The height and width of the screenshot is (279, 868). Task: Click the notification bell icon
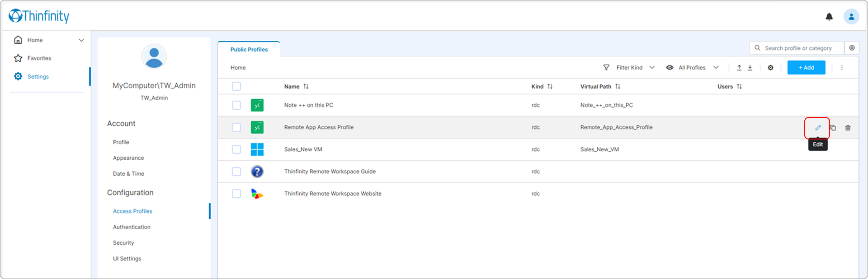(x=829, y=17)
